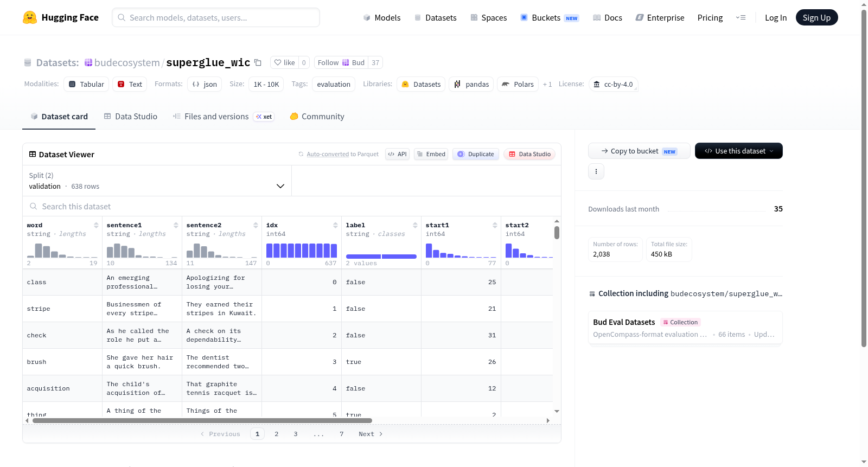Open the more navigation menu icon
Screen dimensions: 868x467
pyautogui.click(x=741, y=17)
